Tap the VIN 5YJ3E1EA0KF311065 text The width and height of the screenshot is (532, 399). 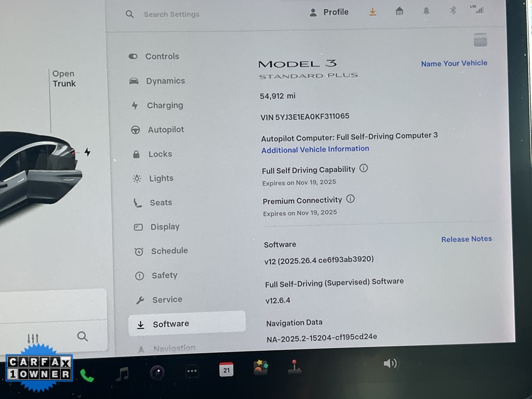(304, 117)
